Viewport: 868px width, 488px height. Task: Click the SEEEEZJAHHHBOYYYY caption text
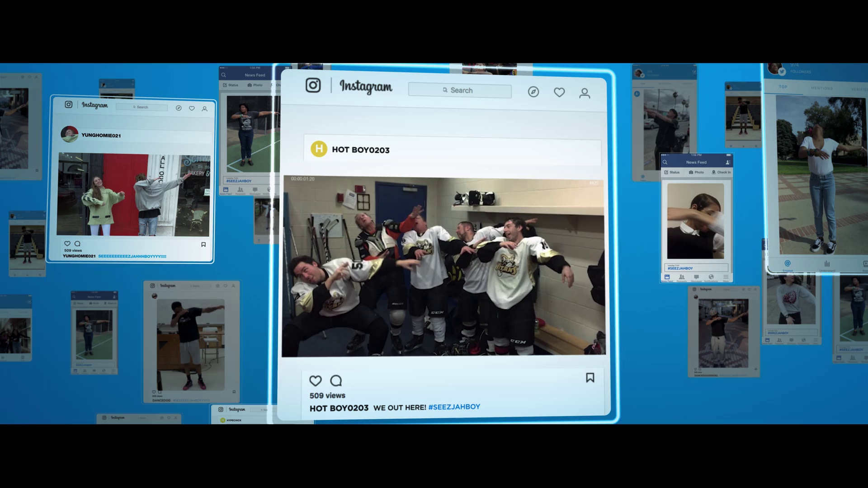click(x=132, y=256)
